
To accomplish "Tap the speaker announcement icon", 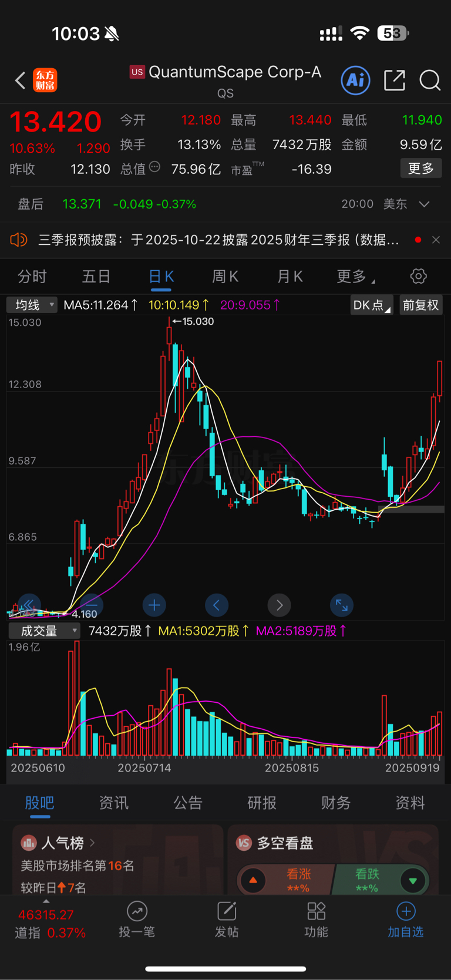I will (19, 240).
